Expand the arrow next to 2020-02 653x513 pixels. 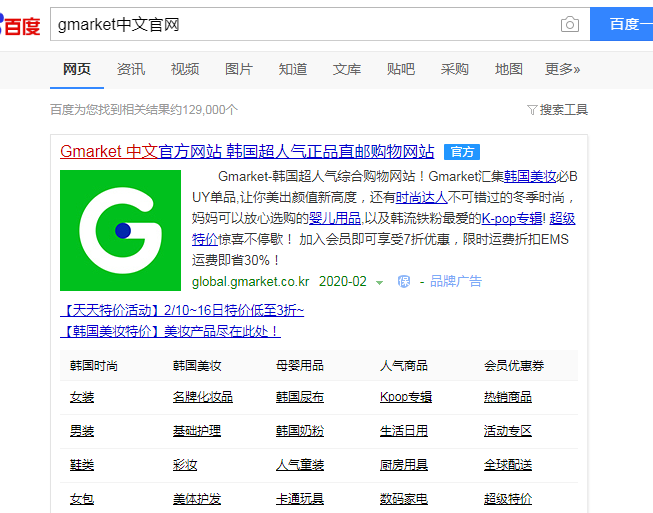pyautogui.click(x=379, y=283)
